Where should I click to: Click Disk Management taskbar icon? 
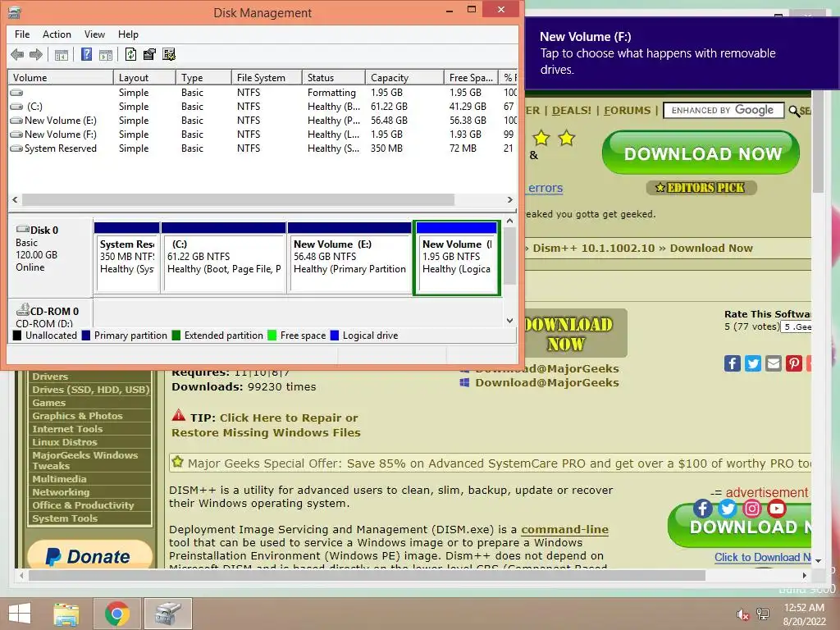167,614
